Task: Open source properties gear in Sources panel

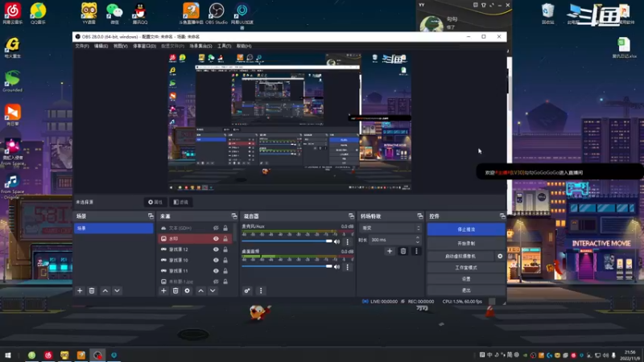Action: pos(188,290)
